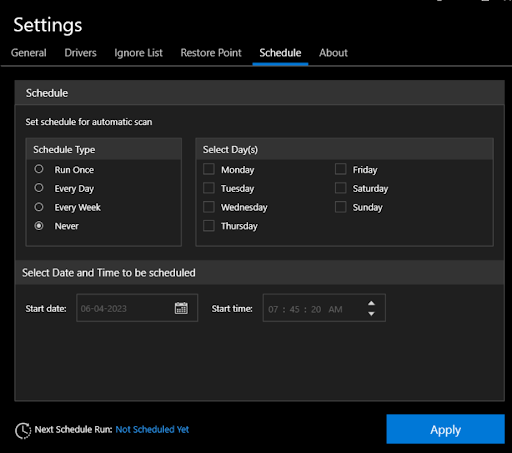
Task: Select the Run Once schedule type
Action: click(x=39, y=169)
